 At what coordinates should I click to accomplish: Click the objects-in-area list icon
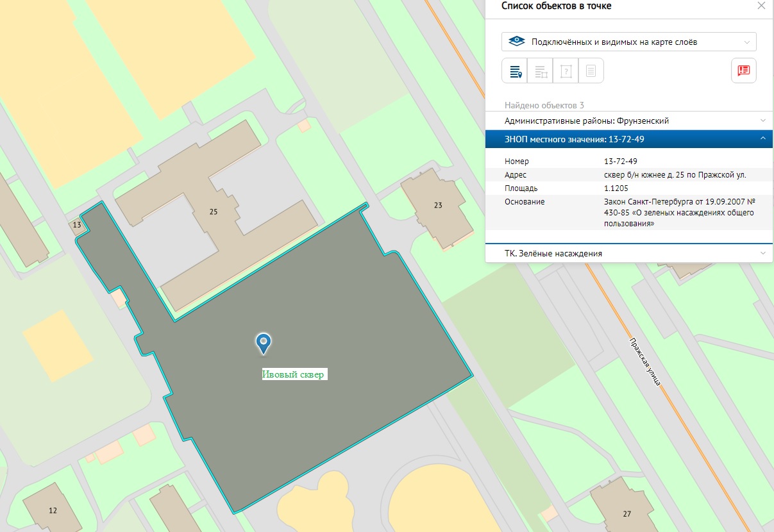[x=540, y=71]
